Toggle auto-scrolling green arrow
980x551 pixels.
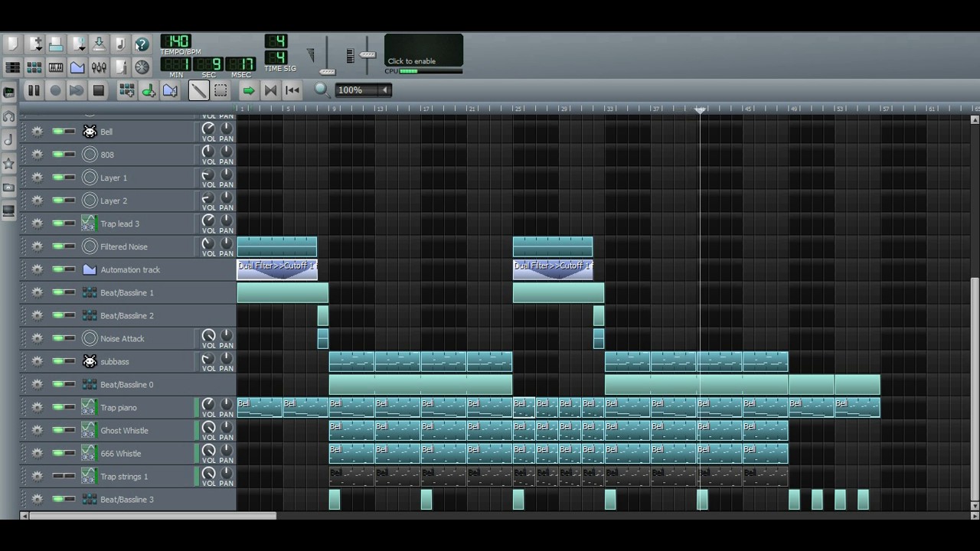[248, 90]
